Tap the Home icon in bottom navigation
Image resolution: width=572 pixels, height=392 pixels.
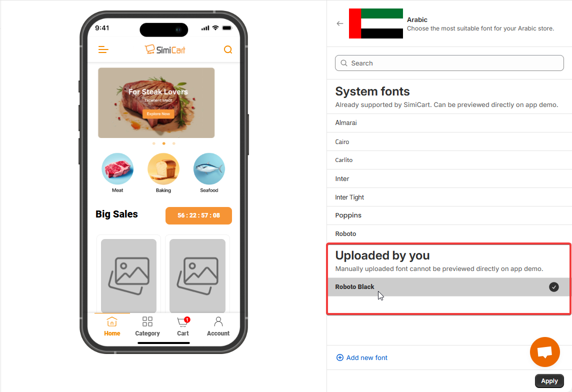click(112, 321)
